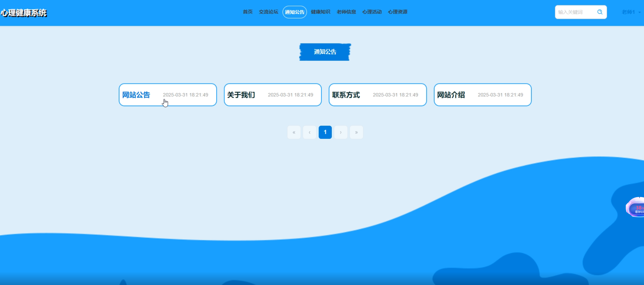Image resolution: width=644 pixels, height=285 pixels.
Task: Select page 1 pagination button
Action: (325, 132)
